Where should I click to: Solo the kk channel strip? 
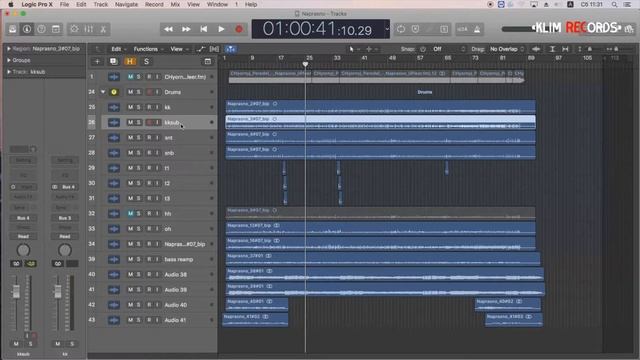[72, 344]
